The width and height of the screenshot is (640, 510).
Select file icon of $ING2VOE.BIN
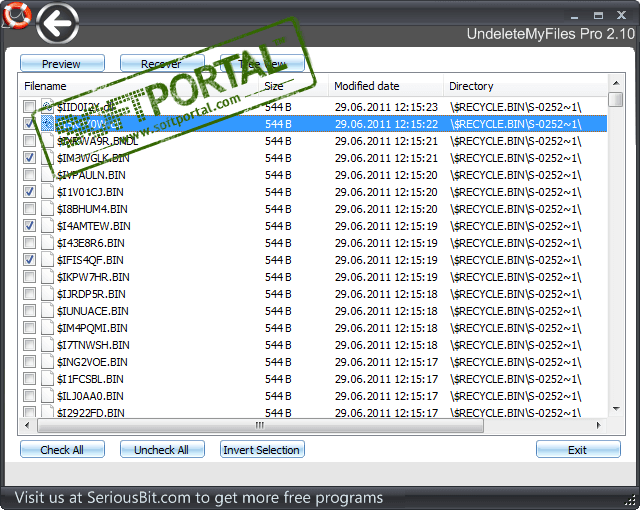pyautogui.click(x=47, y=362)
